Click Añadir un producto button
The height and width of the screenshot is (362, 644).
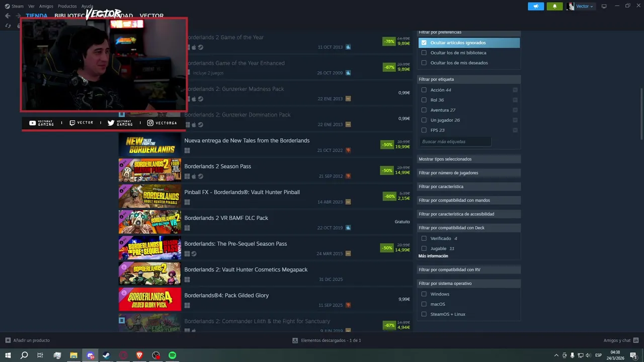click(27, 340)
